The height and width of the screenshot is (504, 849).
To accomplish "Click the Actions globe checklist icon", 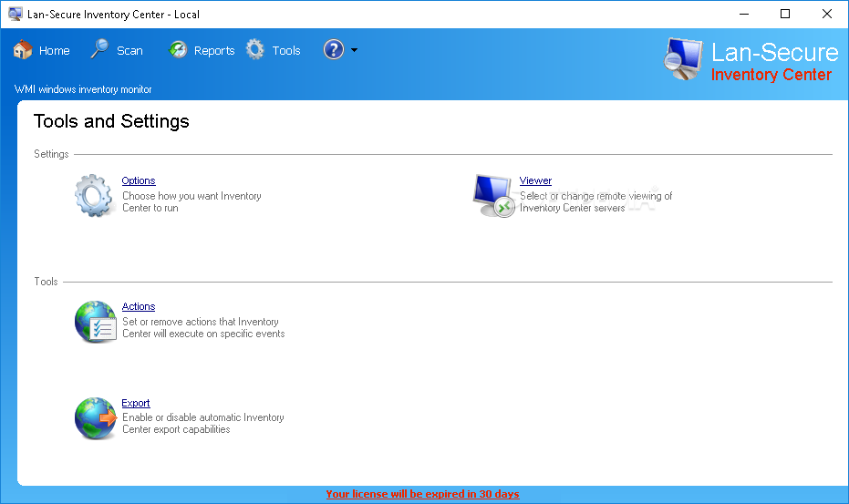I will coord(95,322).
